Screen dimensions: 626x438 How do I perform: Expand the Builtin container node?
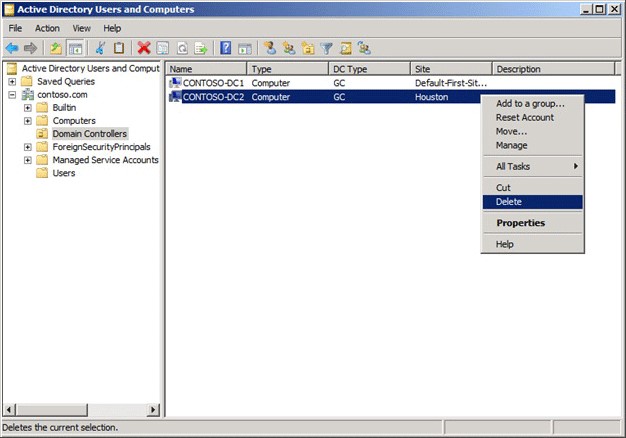click(x=28, y=108)
